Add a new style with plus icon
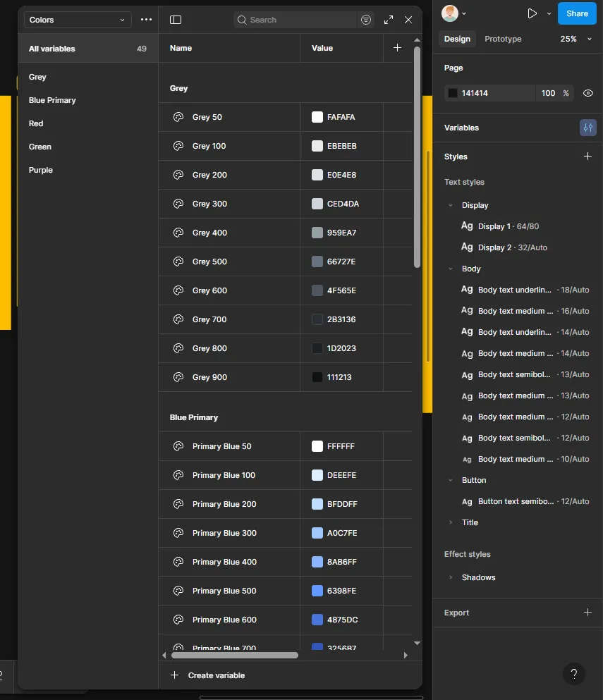 pos(587,156)
